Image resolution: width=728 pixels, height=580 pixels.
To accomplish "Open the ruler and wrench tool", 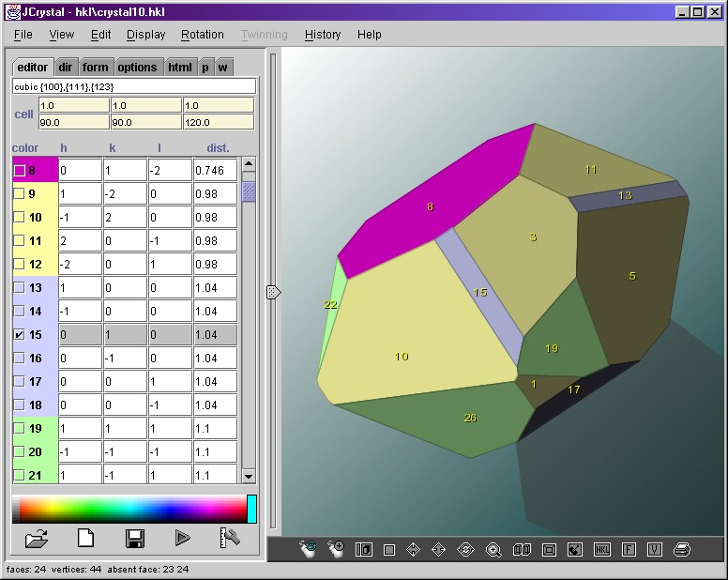I will click(229, 538).
